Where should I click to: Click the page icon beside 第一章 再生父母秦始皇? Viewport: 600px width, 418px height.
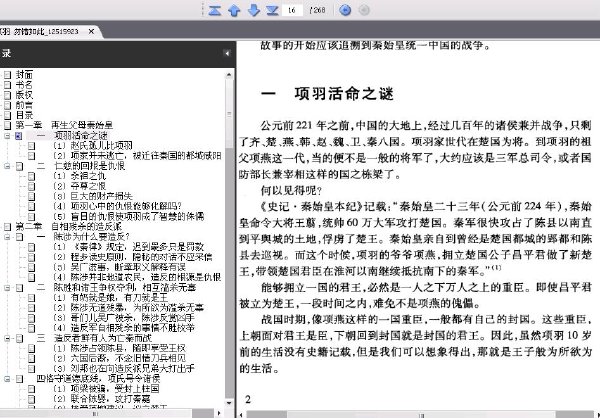tap(8, 125)
